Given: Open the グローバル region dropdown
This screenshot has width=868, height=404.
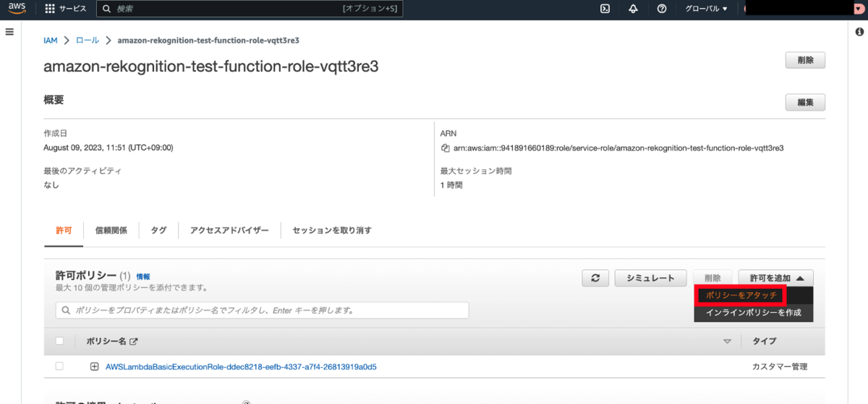Looking at the screenshot, I should point(706,9).
